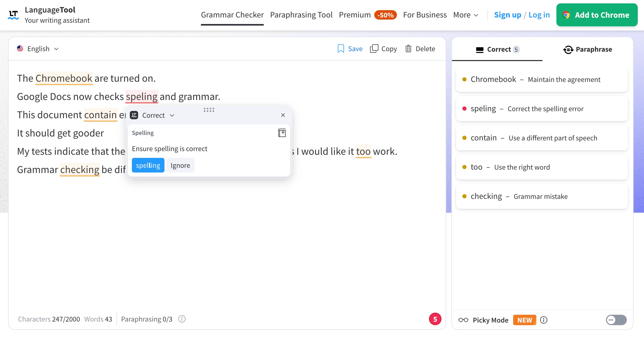Screen dimensions: 644x339
Task: Click the LT icon in Correct popup
Action: click(134, 115)
